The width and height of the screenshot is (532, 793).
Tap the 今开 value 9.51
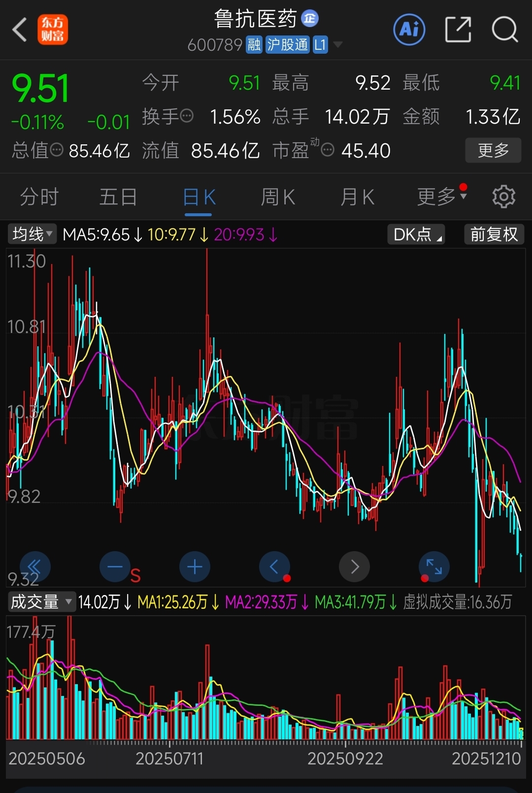pyautogui.click(x=244, y=83)
